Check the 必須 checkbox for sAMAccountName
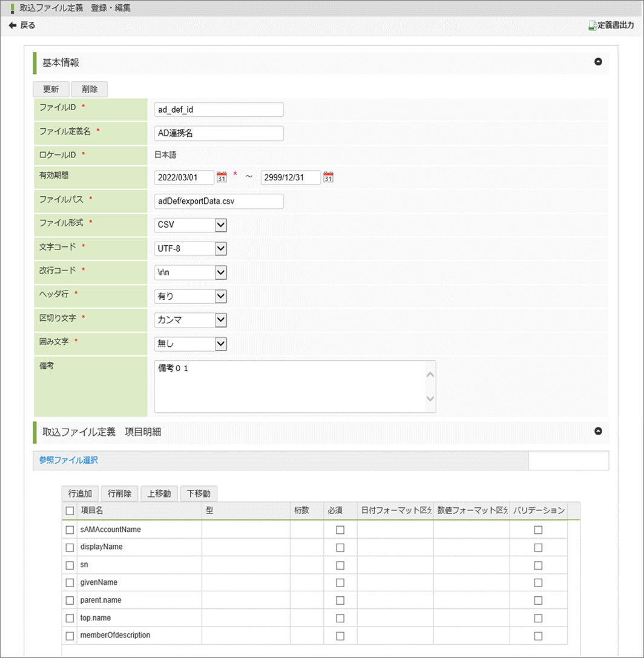 pos(340,529)
